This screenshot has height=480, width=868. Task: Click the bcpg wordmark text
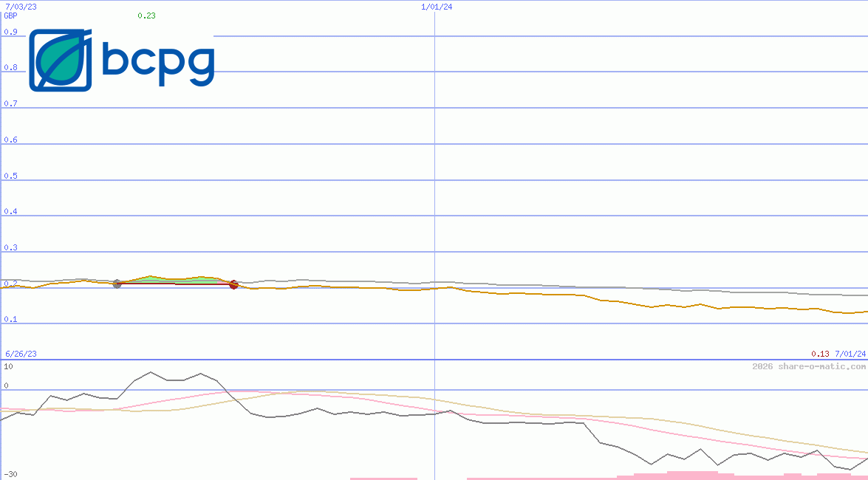(158, 65)
